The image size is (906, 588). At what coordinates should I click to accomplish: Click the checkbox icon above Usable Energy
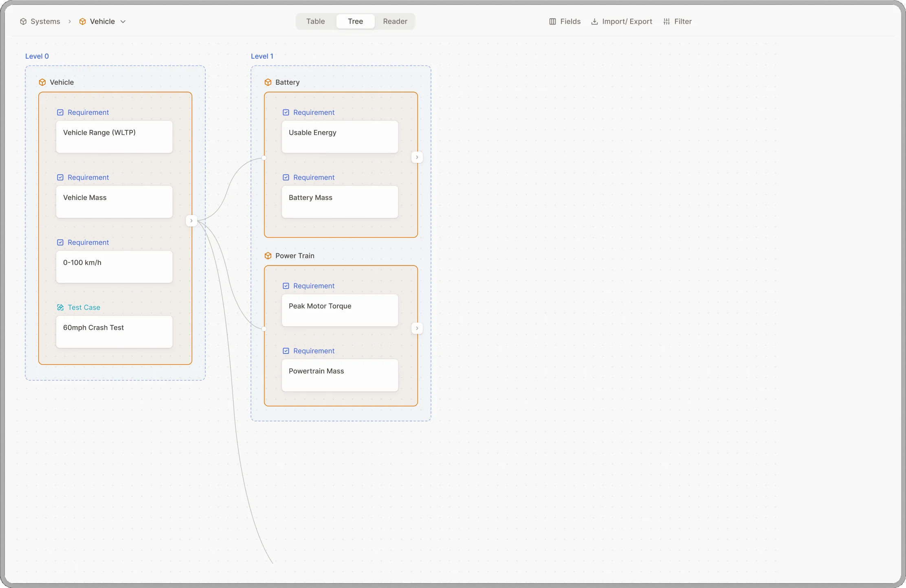286,112
